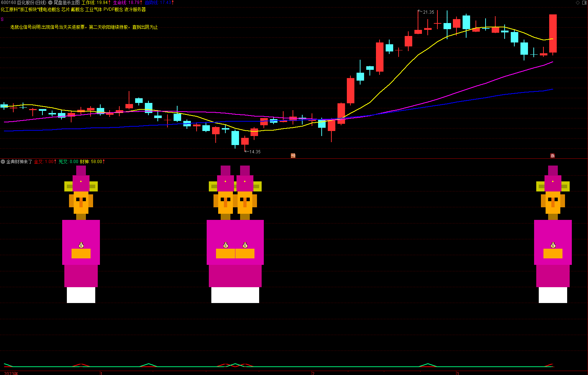This screenshot has width=588, height=375.
Task: Click the rightmost God of Wealth figure
Action: point(553,234)
